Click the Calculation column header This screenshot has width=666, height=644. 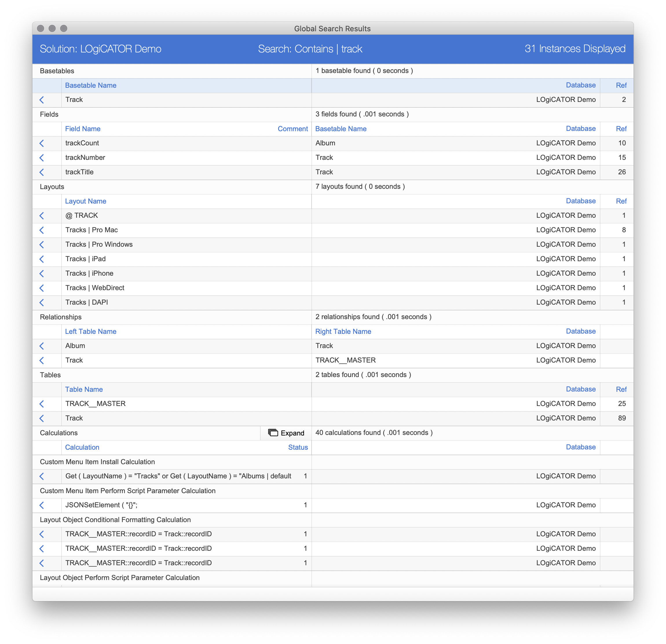(x=82, y=447)
